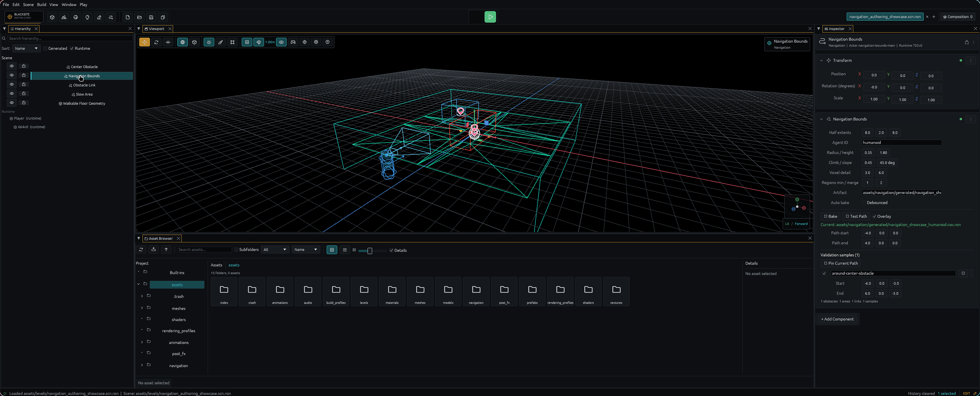Click the navigation path icon in the top toolbar
This screenshot has height=396, width=980.
111,17
